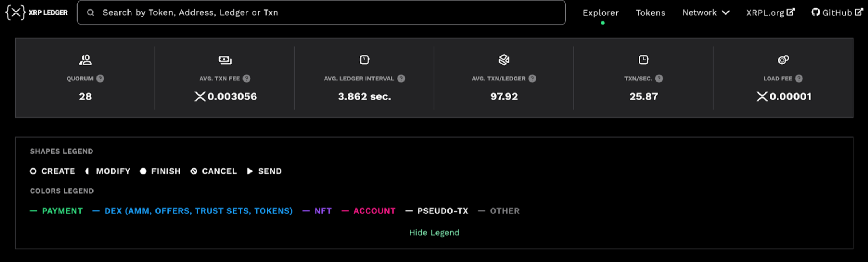Switch to the Tokens tab
This screenshot has width=868, height=262.
(651, 12)
